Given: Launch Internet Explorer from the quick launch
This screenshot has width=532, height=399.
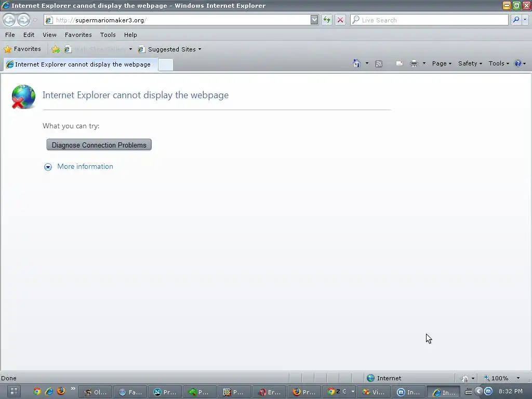Looking at the screenshot, I should [x=49, y=391].
